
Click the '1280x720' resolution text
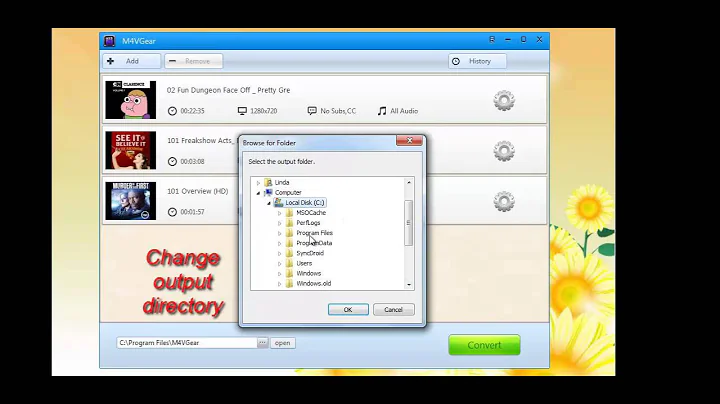pyautogui.click(x=264, y=111)
